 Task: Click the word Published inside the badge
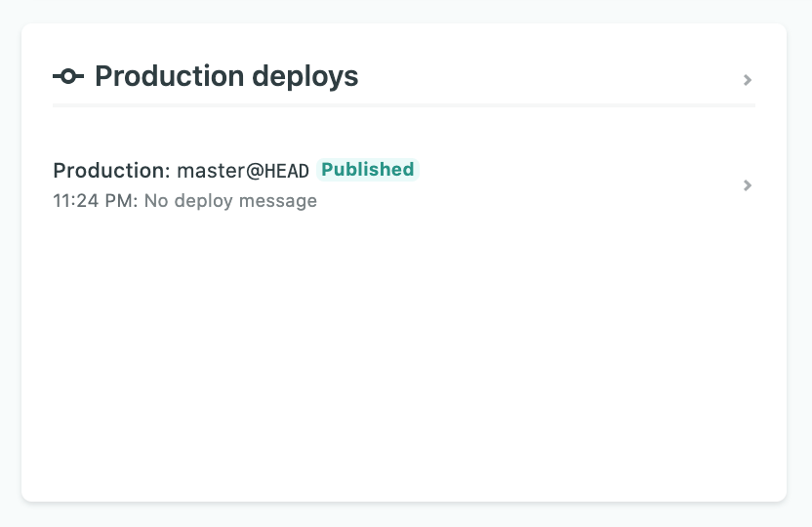pyautogui.click(x=368, y=170)
